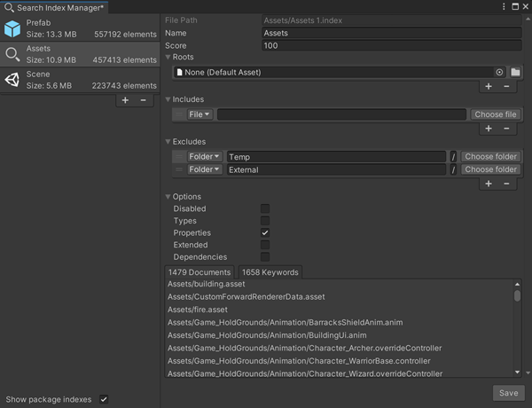This screenshot has height=408, width=532.
Task: Select the Prefab index cube icon
Action: [13, 27]
